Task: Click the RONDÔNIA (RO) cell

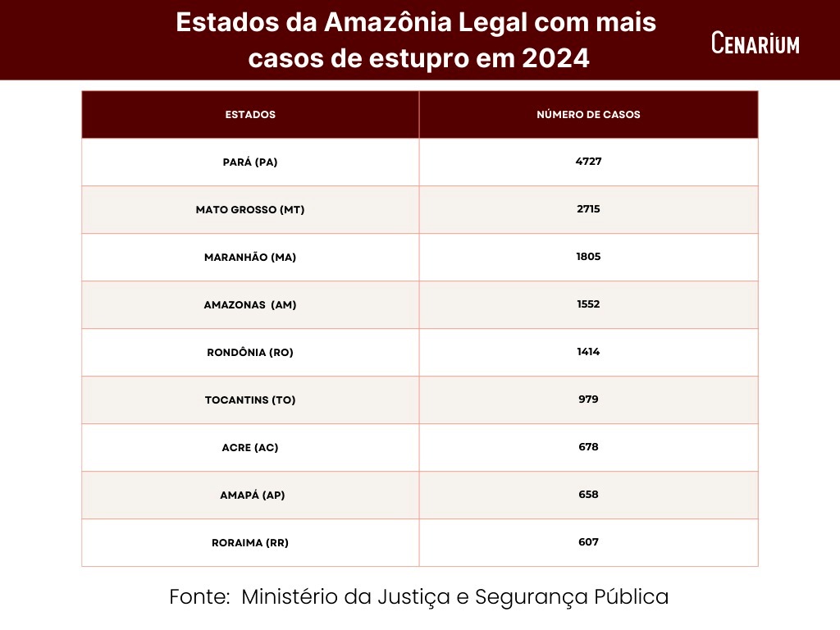Action: tap(250, 353)
